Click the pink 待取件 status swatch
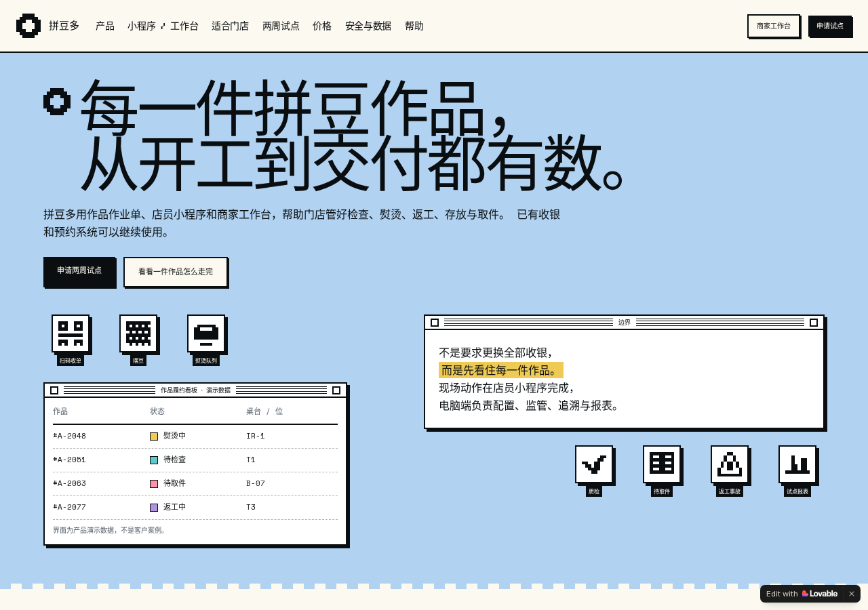This screenshot has height=610, width=868. click(x=154, y=484)
